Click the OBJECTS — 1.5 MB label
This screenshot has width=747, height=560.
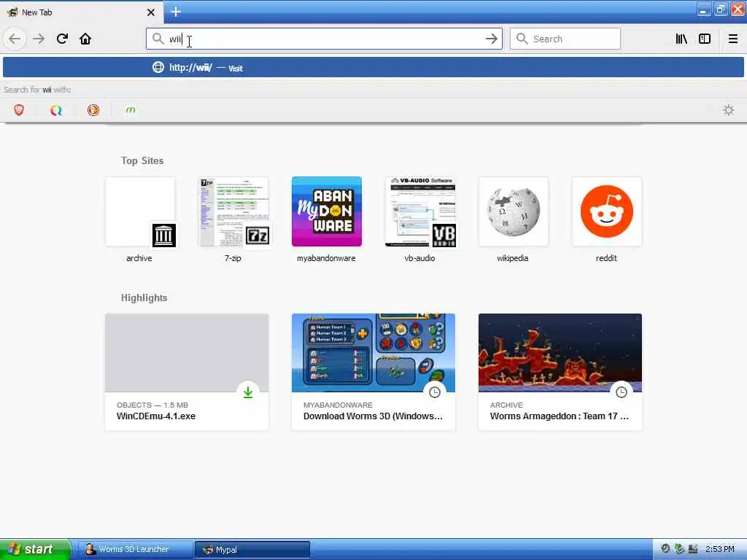point(152,405)
